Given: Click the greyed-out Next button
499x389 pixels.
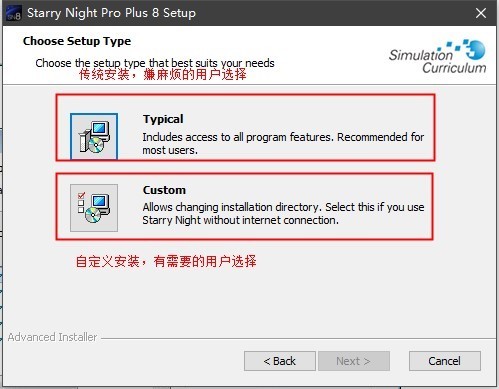Looking at the screenshot, I should coord(354,361).
